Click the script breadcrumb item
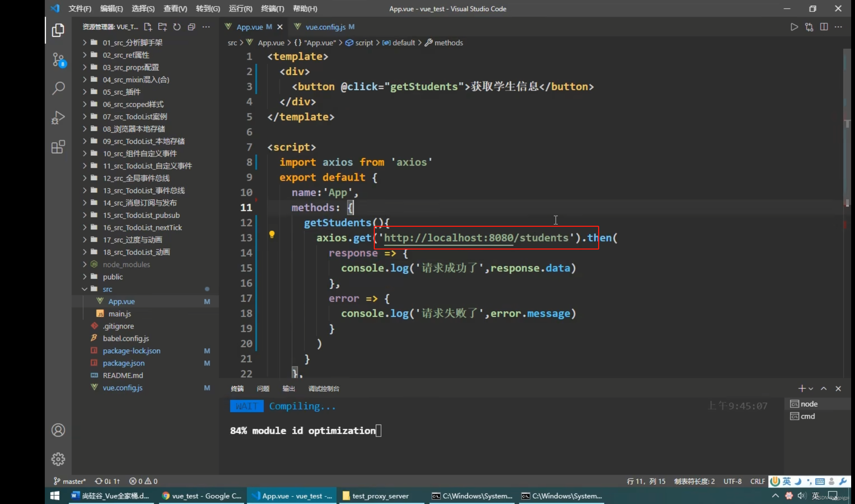855x504 pixels. [359, 43]
